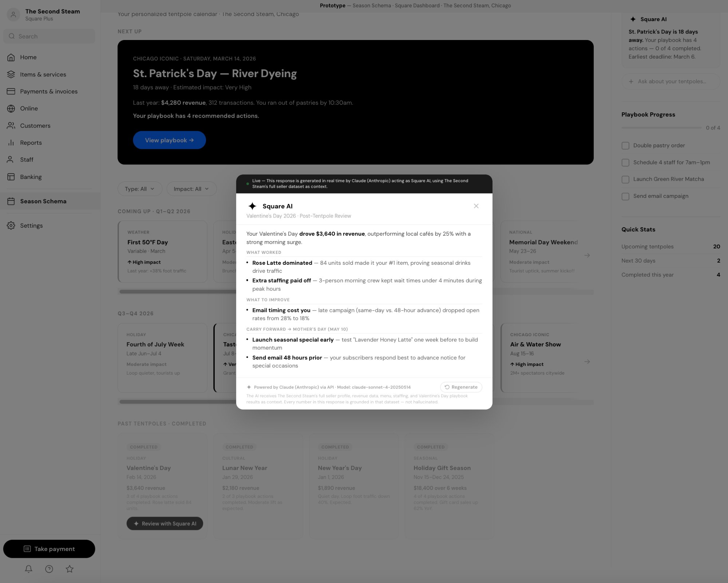Click the notification bell at bottom left
728x583 pixels.
pyautogui.click(x=29, y=569)
